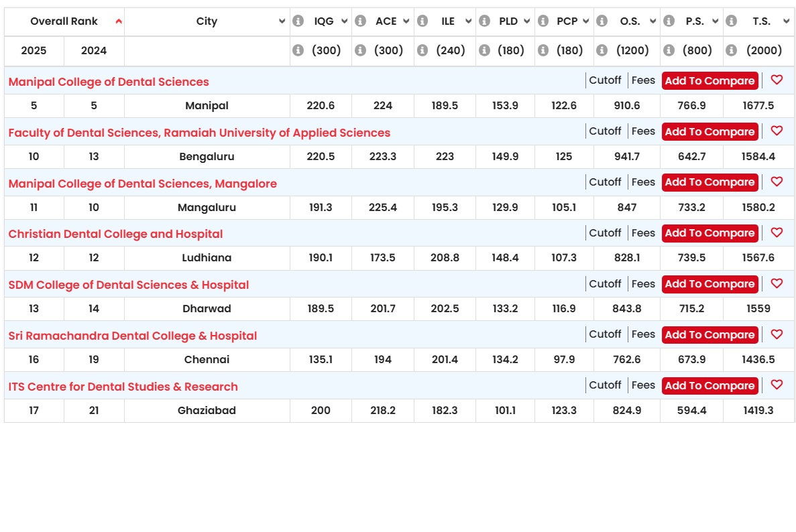
Task: Click the info icon next to ACE header
Action: pos(360,21)
